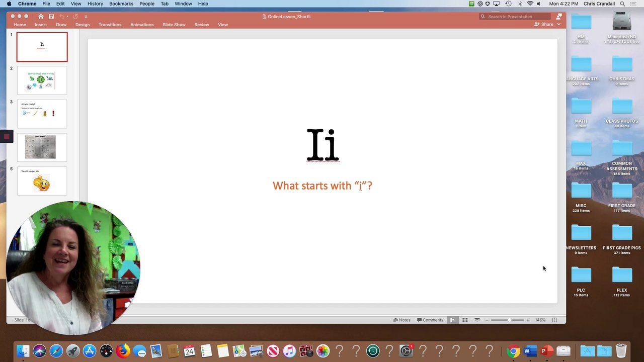The image size is (644, 362).
Task: Open Time Machine from the Dock
Action: click(x=373, y=351)
